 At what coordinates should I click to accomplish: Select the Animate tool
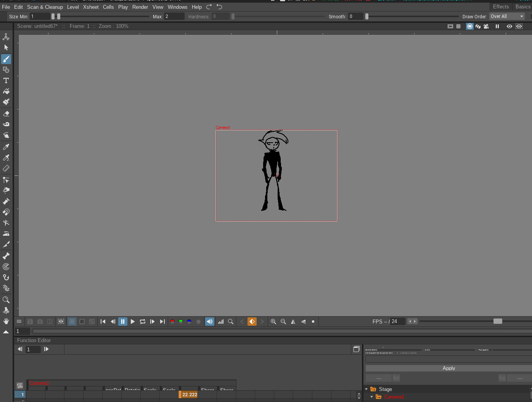[x=6, y=36]
